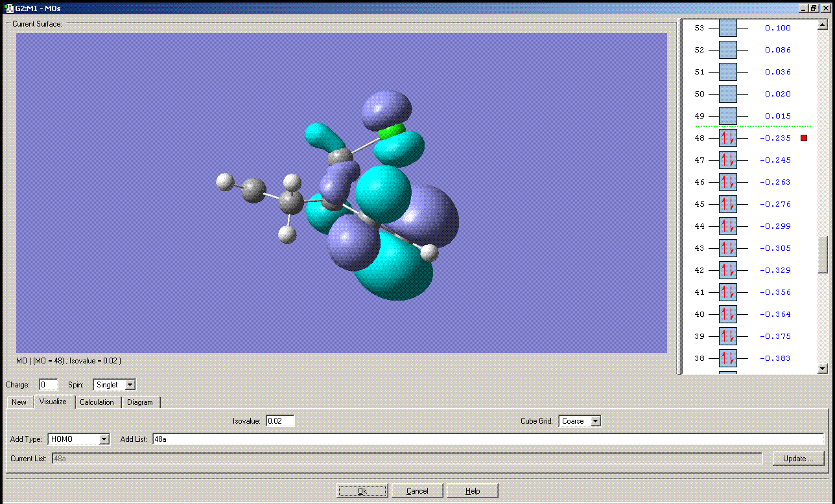Open the Cube Grid dropdown
Screen dimensions: 835x504
point(596,421)
